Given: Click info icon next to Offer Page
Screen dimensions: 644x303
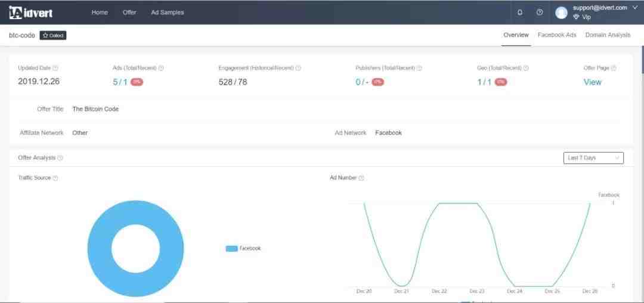Looking at the screenshot, I should [614, 68].
